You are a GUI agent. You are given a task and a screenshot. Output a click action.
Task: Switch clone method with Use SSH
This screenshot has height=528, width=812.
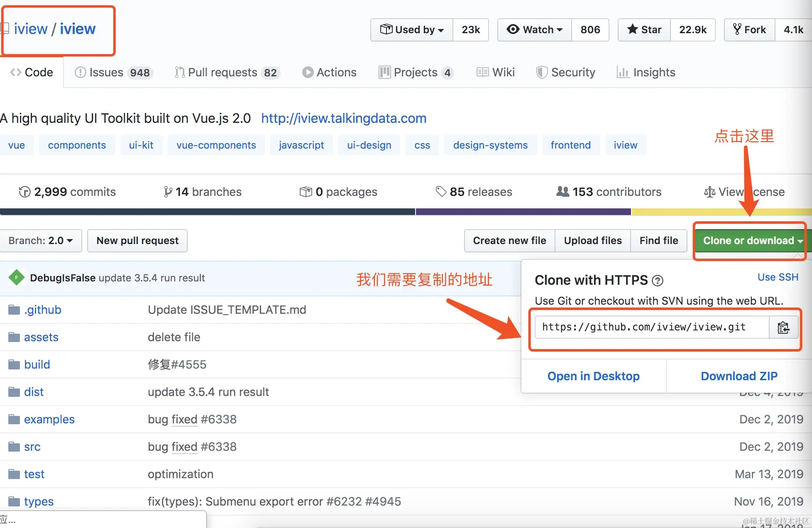[x=778, y=277]
